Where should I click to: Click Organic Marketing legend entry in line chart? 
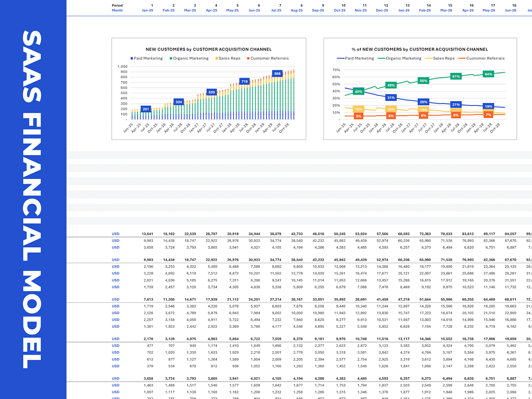[400, 58]
